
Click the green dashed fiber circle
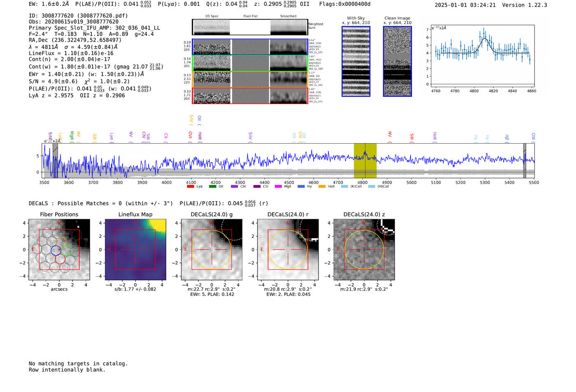pos(66,250)
